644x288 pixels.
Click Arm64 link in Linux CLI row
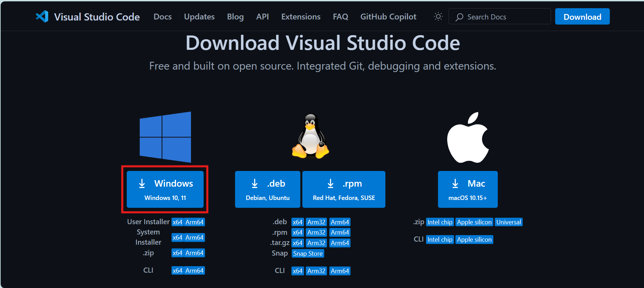click(x=340, y=271)
